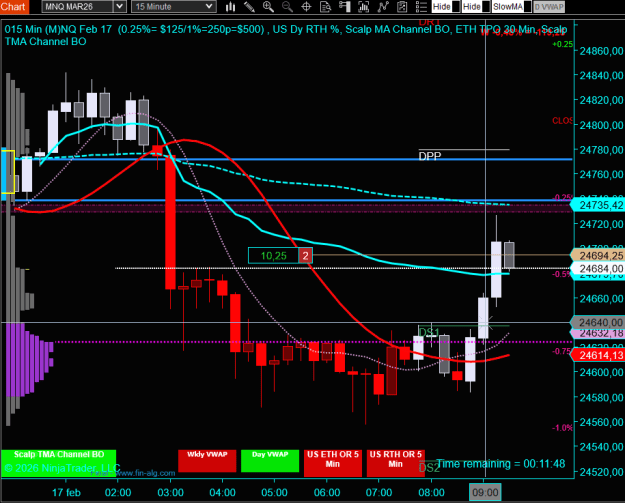Click the large red 03:00 candle
The height and width of the screenshot is (503, 625).
[171, 222]
